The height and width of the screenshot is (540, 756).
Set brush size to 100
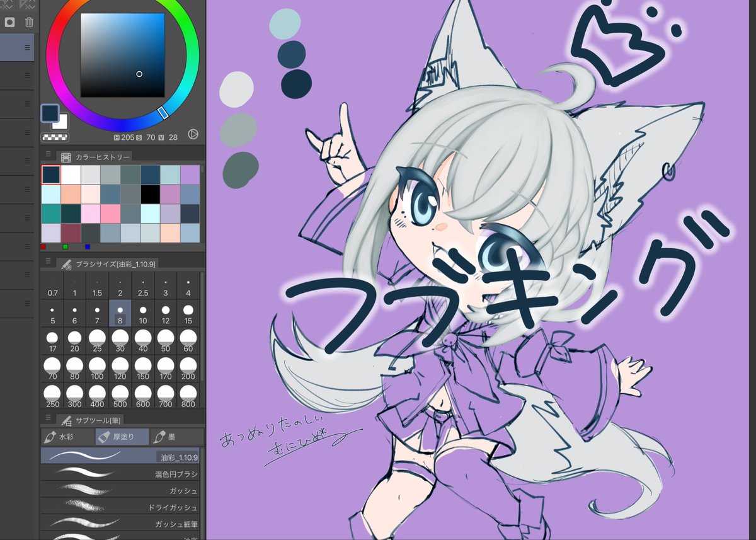(x=97, y=370)
